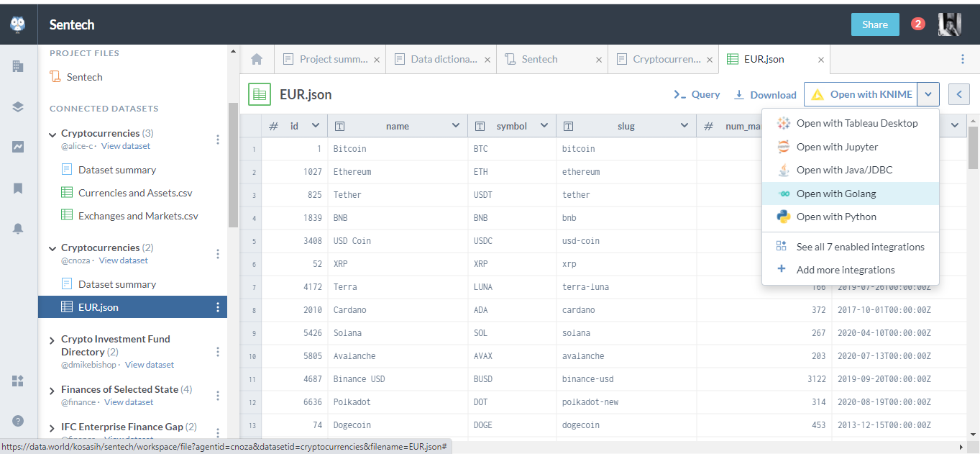Expand Finances of Selected State dataset

(x=52, y=391)
